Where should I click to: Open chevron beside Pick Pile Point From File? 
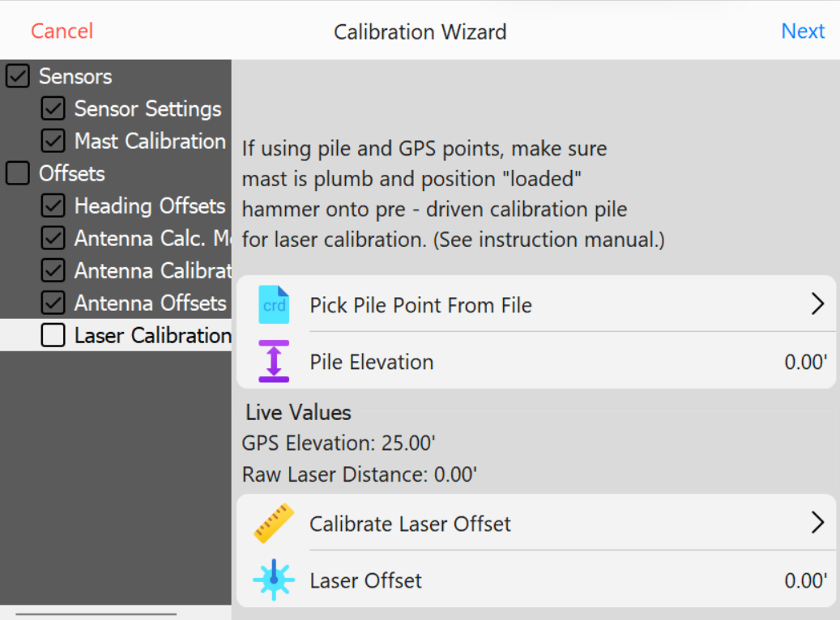817,304
